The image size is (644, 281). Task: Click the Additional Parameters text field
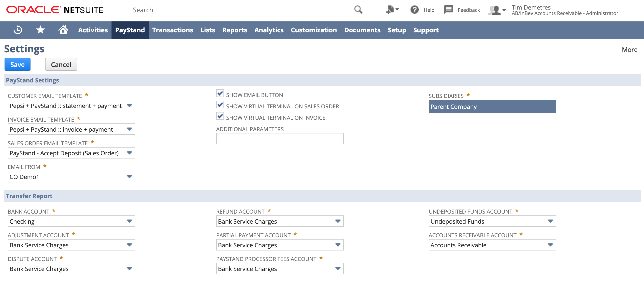(x=280, y=139)
